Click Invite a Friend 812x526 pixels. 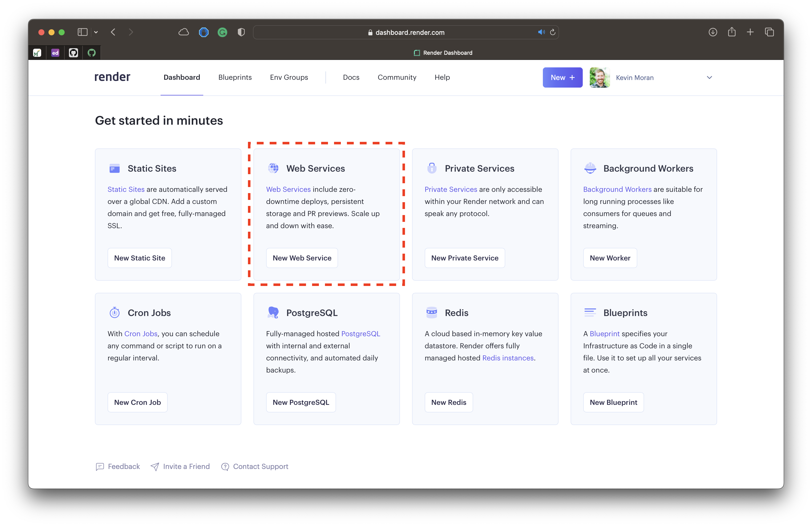point(180,467)
